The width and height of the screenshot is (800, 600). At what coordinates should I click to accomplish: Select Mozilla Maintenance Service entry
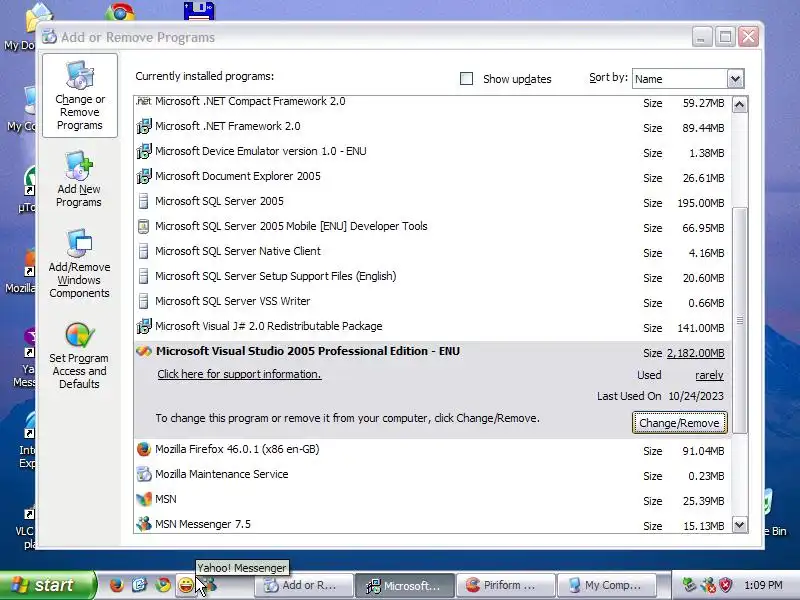coord(433,474)
